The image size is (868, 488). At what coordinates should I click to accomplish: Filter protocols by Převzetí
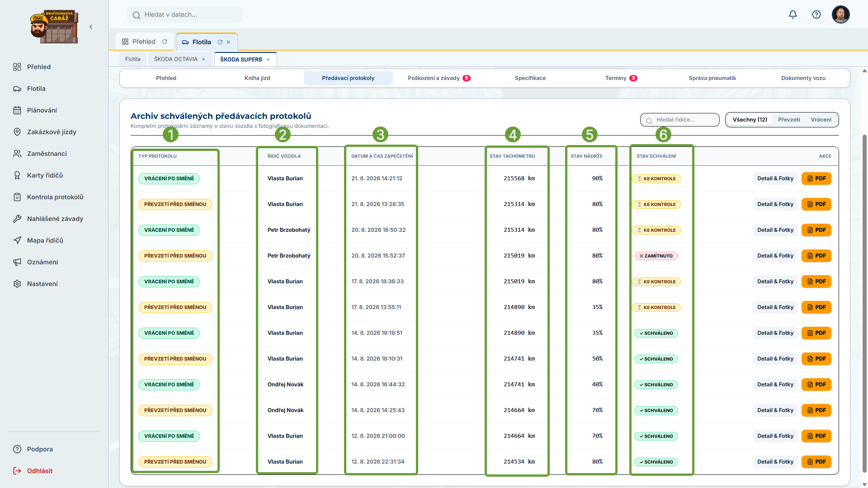point(789,120)
